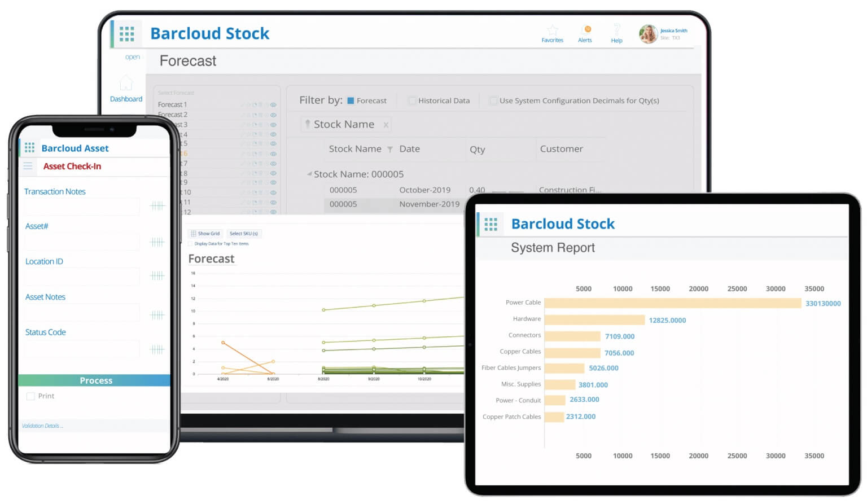Remove the Stock Name grouping chip with X
867x504 pixels.
386,125
